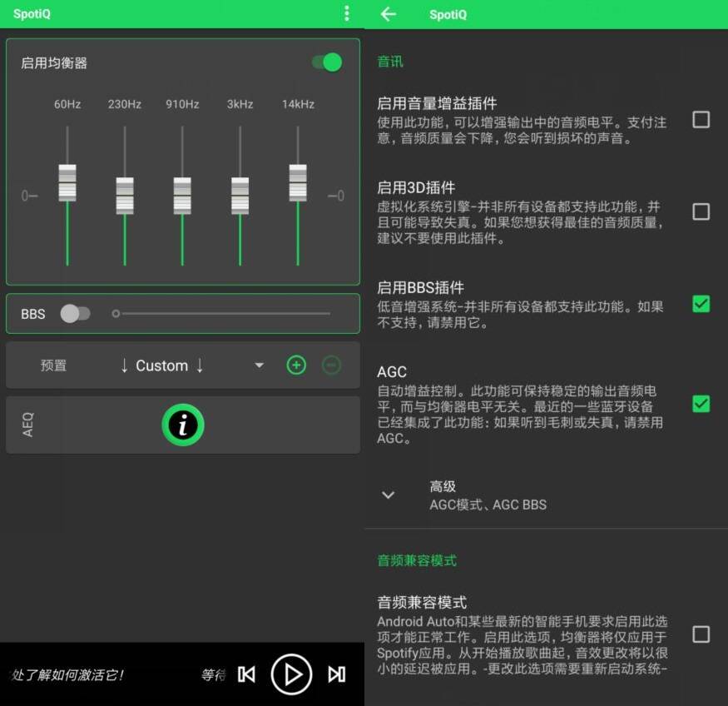Viewport: 728px width, 706px height.
Task: Disable the AGC checkbox
Action: pyautogui.click(x=701, y=405)
